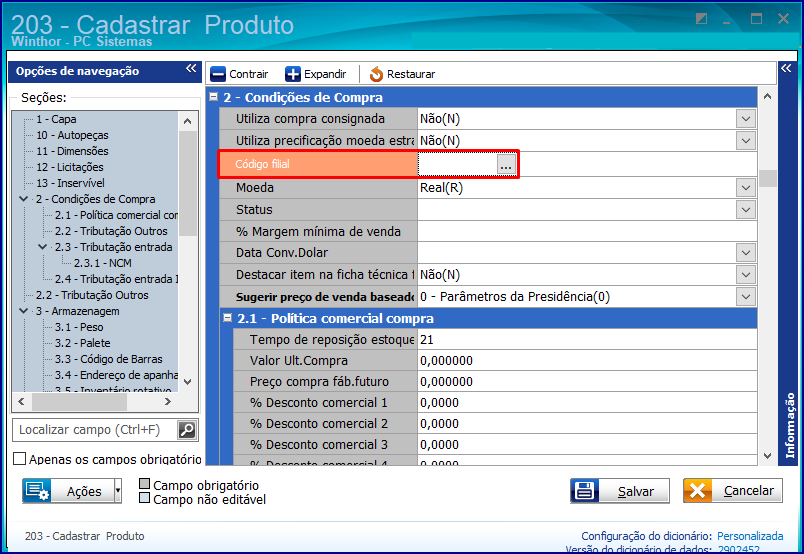Collapse tree node 2 - Condições de Compra
Image resolution: width=804 pixels, height=554 pixels.
point(24,199)
